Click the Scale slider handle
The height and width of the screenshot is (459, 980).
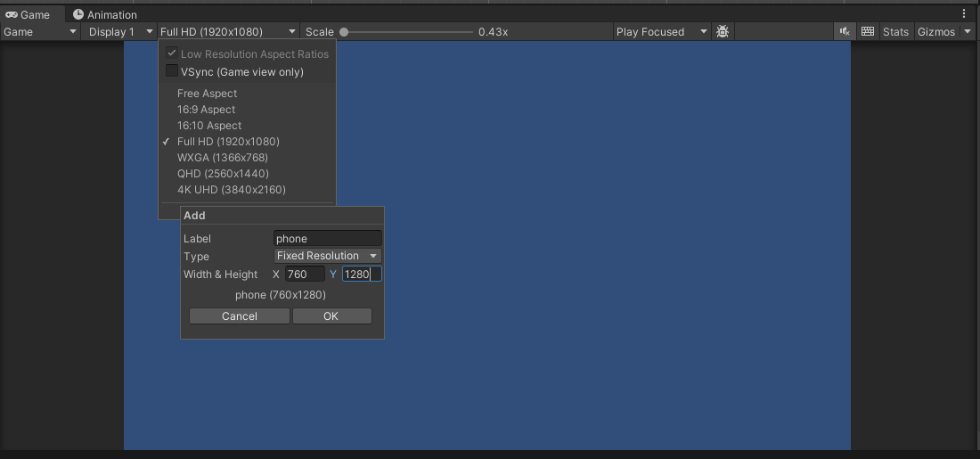point(344,32)
